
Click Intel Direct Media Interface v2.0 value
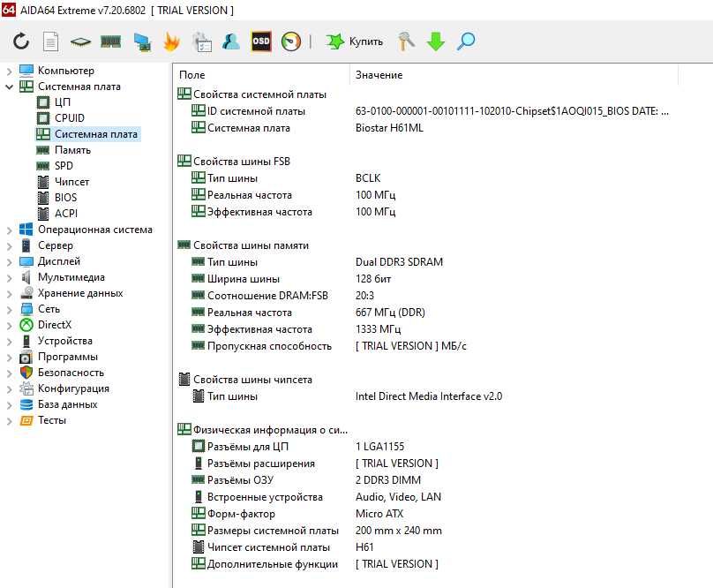429,396
